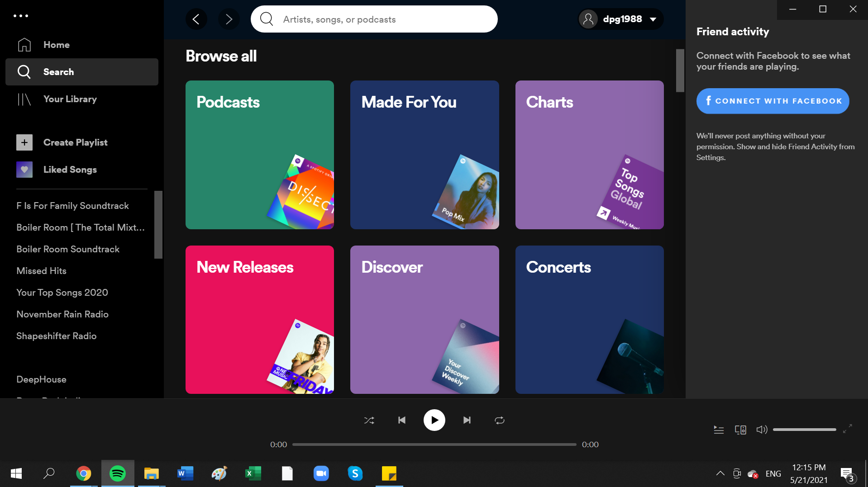Go back with the left arrow button

[196, 19]
